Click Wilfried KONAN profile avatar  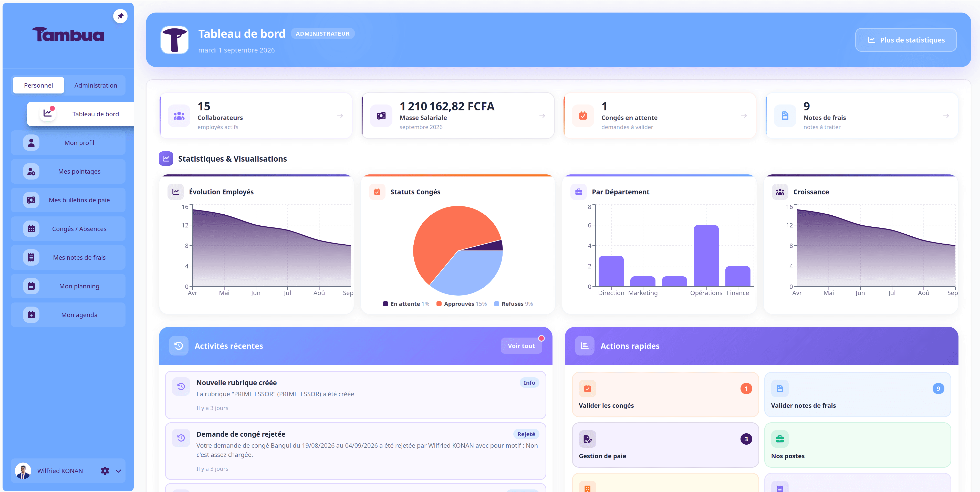coord(23,471)
